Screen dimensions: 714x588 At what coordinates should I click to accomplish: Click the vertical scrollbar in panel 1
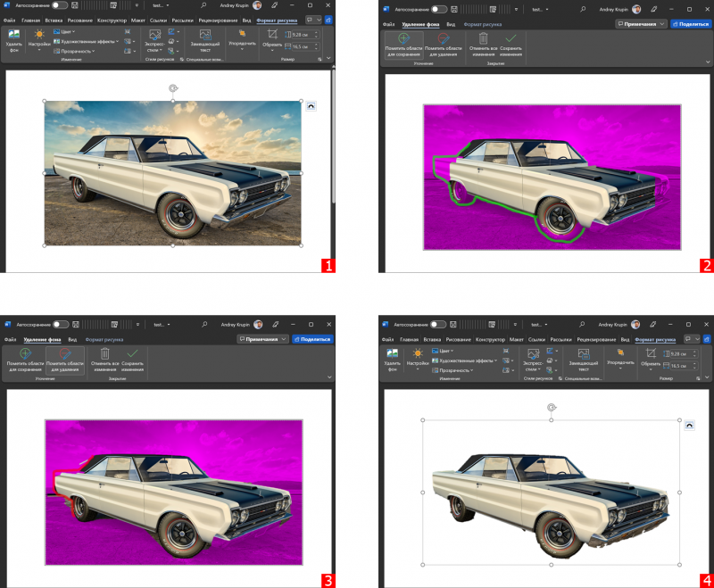point(333,134)
